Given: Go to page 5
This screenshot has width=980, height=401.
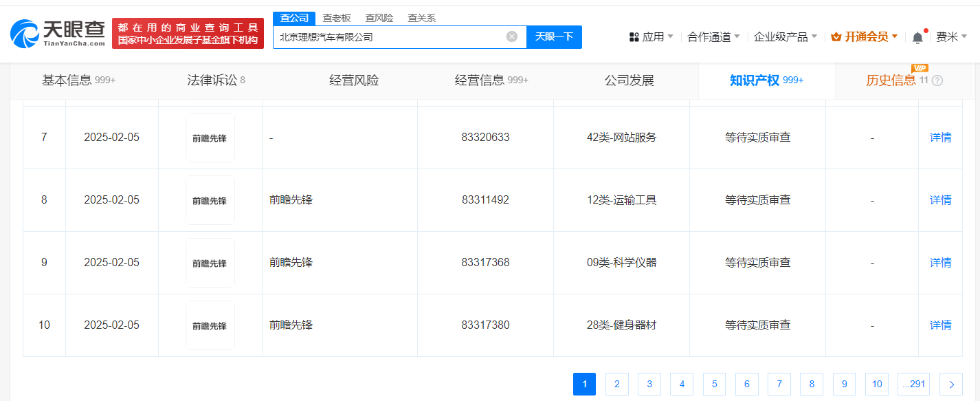Looking at the screenshot, I should coord(714,384).
